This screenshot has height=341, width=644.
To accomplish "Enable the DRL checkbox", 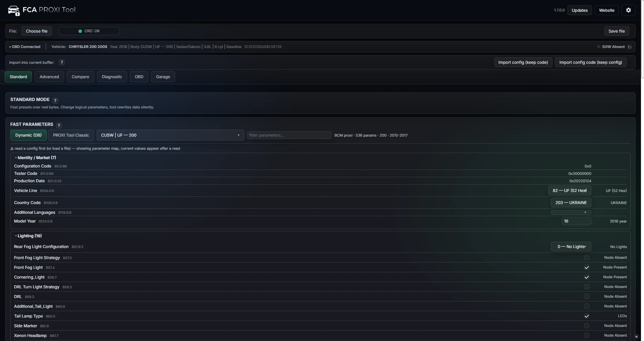I will [586, 297].
